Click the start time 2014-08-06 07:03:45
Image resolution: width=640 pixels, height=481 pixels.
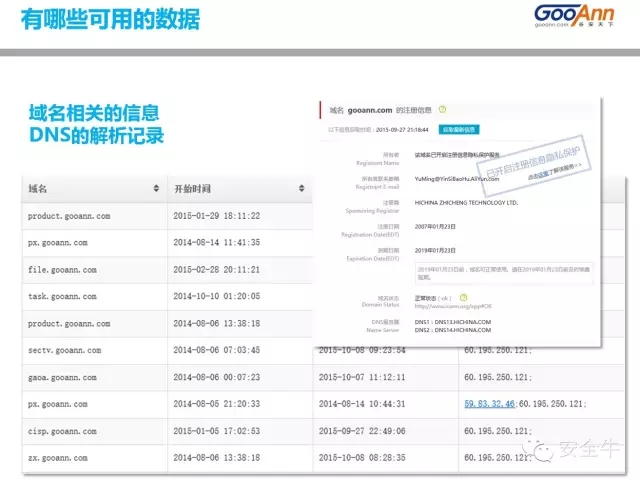pos(217,350)
